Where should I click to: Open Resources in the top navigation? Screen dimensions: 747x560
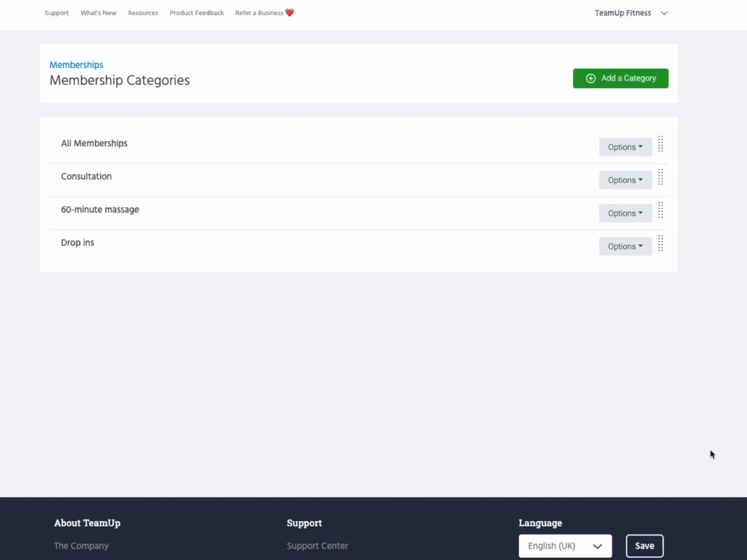[x=143, y=13]
